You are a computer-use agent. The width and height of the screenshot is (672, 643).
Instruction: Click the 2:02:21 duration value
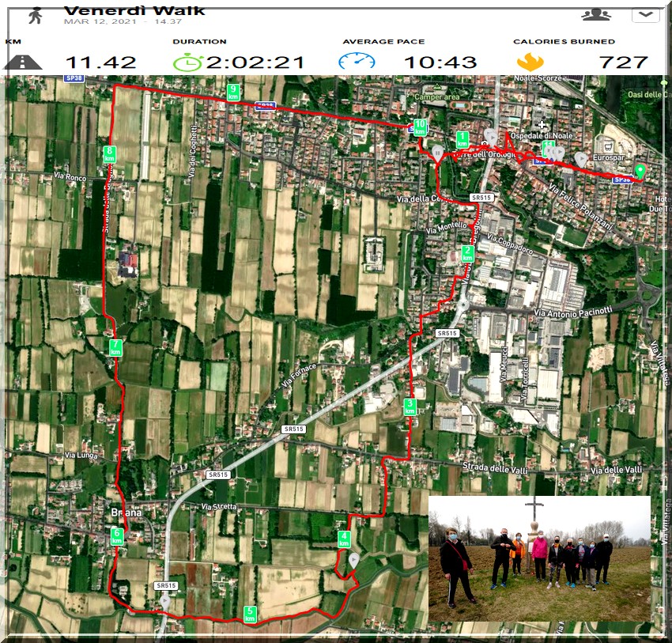[255, 62]
